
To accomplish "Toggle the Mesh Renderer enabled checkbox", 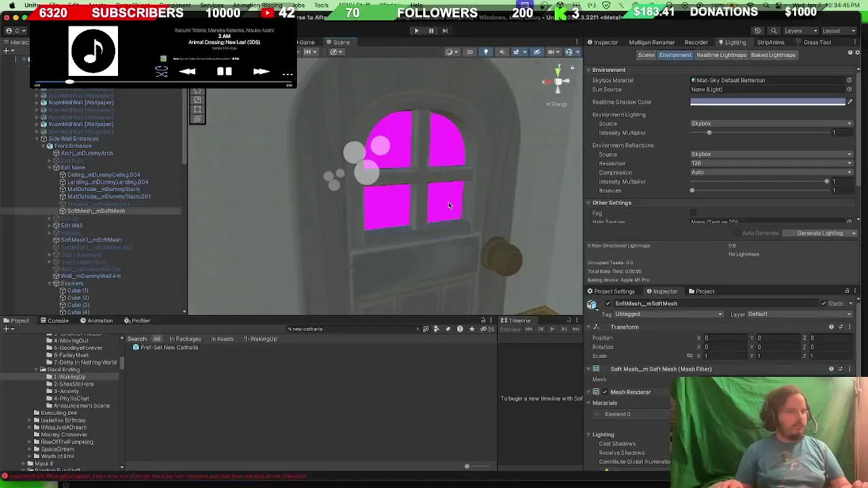I will coord(605,392).
